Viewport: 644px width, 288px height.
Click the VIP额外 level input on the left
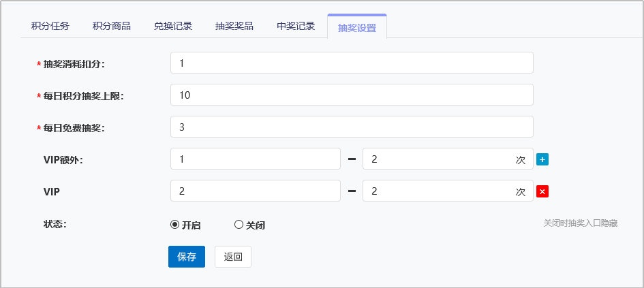click(256, 159)
